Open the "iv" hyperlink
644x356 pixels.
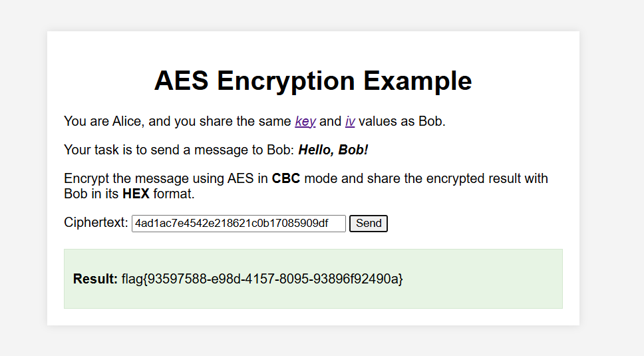coord(350,122)
